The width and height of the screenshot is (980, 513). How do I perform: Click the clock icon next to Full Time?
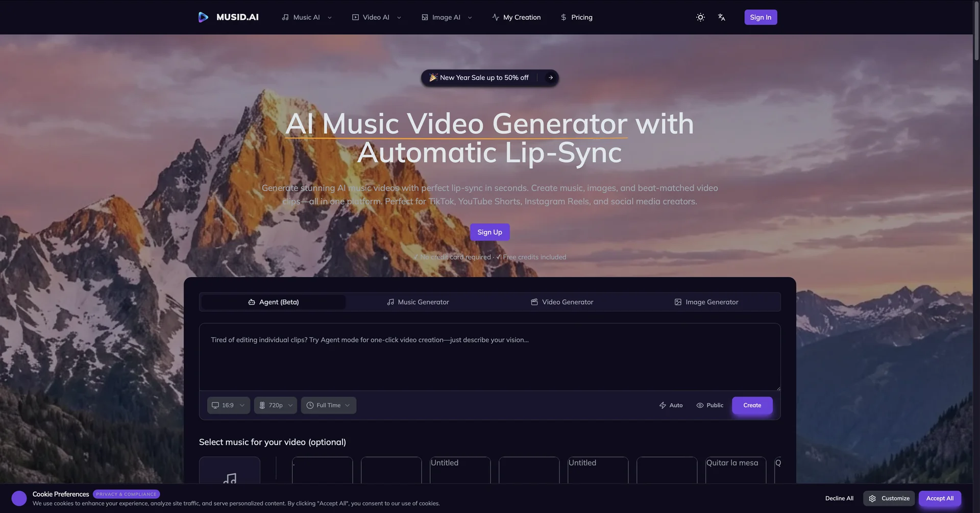pyautogui.click(x=309, y=405)
